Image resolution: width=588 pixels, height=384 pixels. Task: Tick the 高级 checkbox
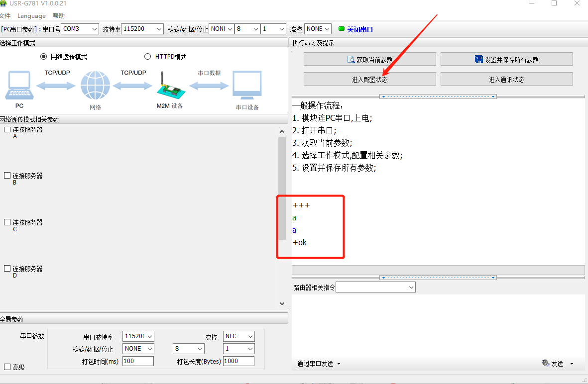tap(7, 367)
